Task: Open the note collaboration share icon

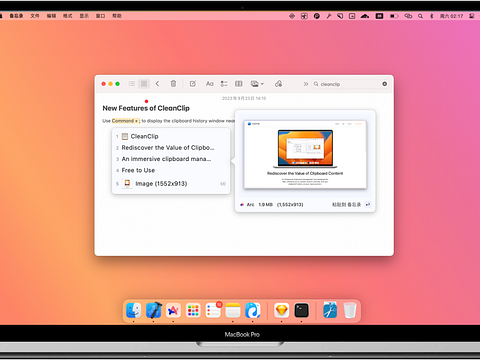Action: click(278, 84)
